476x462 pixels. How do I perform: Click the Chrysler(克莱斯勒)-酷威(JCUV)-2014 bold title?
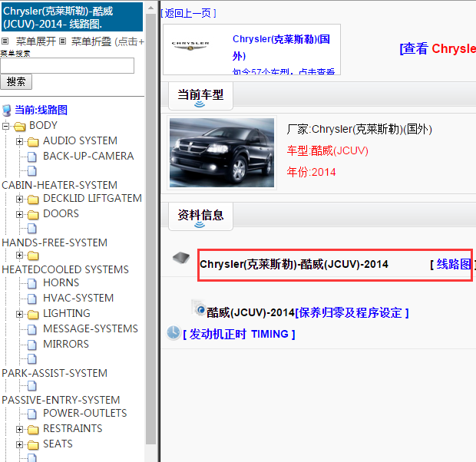click(294, 264)
